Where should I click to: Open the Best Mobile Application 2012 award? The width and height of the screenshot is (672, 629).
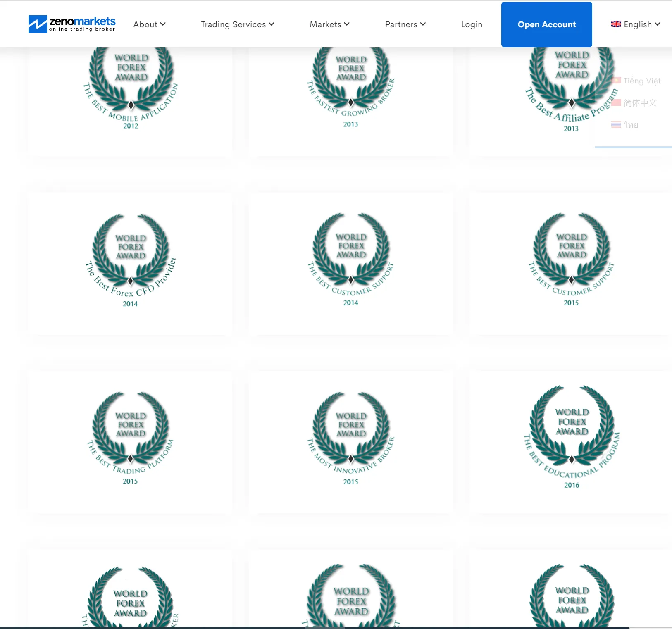click(x=131, y=88)
